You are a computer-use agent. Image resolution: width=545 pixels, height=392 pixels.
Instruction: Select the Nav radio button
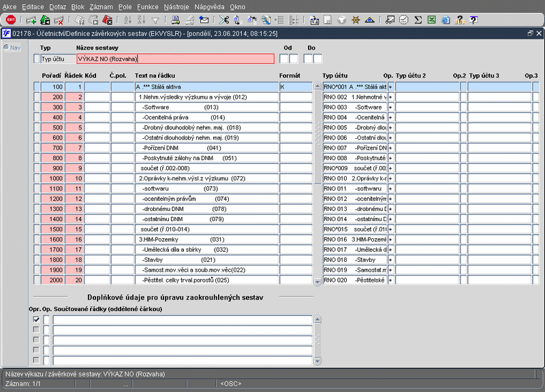coord(6,47)
